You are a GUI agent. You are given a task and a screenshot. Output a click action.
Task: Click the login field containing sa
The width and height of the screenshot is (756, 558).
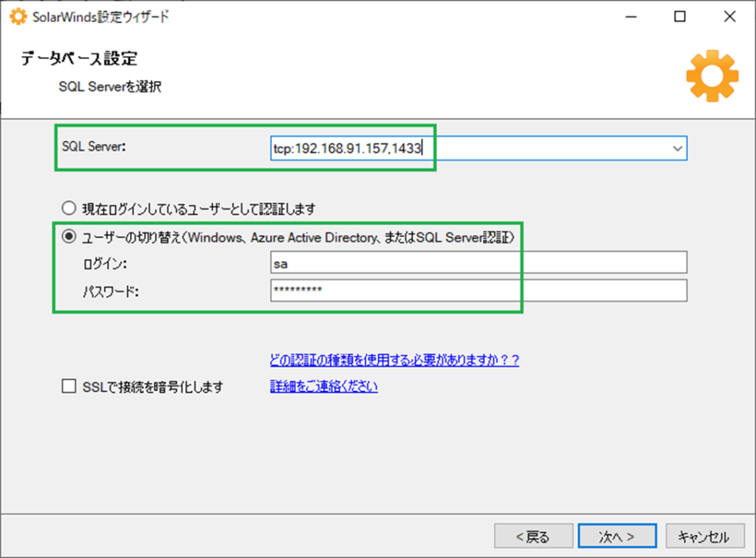pyautogui.click(x=478, y=263)
